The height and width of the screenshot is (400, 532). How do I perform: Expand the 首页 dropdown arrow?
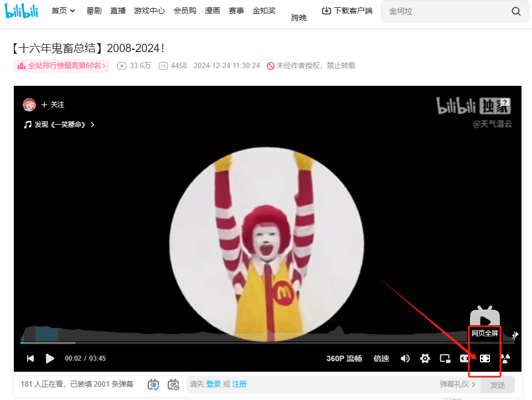click(x=73, y=11)
